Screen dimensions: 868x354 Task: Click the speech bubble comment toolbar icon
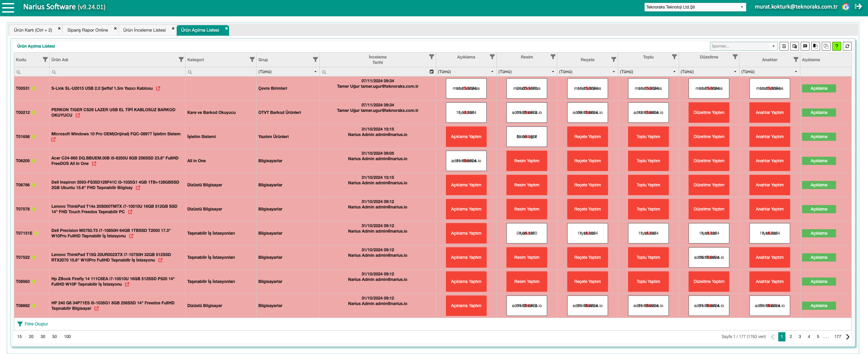tap(805, 46)
